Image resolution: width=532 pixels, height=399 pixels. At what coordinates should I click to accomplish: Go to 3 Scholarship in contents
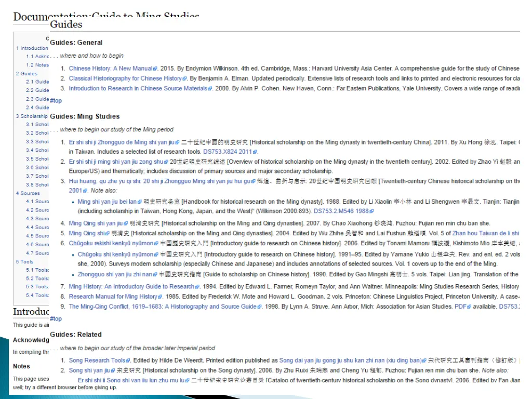pos(32,116)
